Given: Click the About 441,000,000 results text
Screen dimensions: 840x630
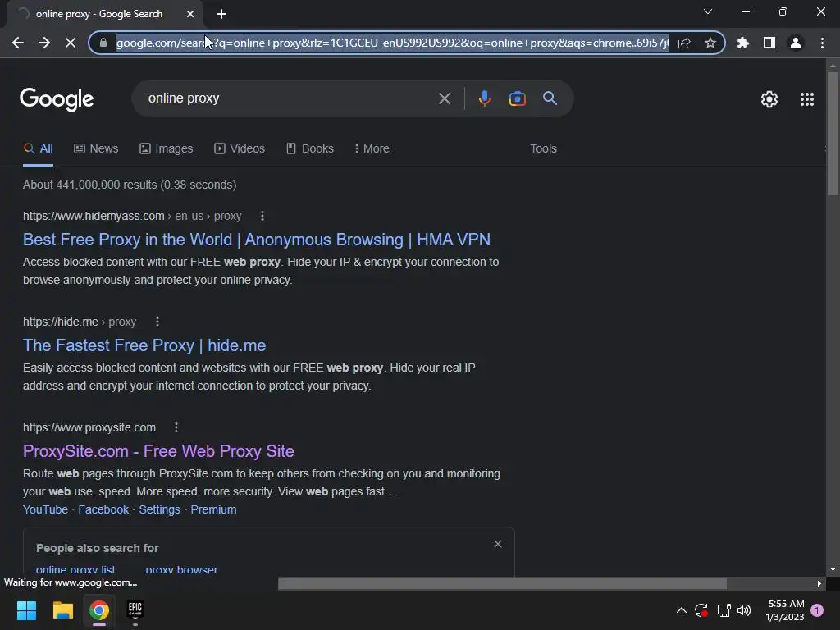Looking at the screenshot, I should point(130,185).
